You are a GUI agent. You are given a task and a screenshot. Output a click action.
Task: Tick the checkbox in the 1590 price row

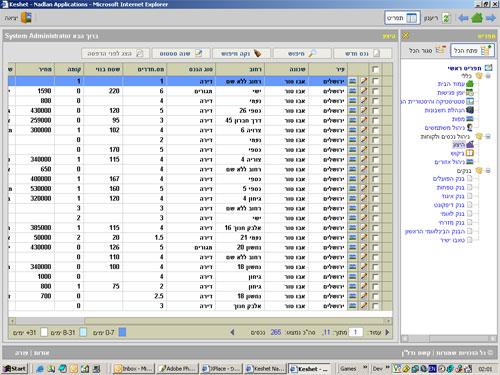tap(375, 91)
